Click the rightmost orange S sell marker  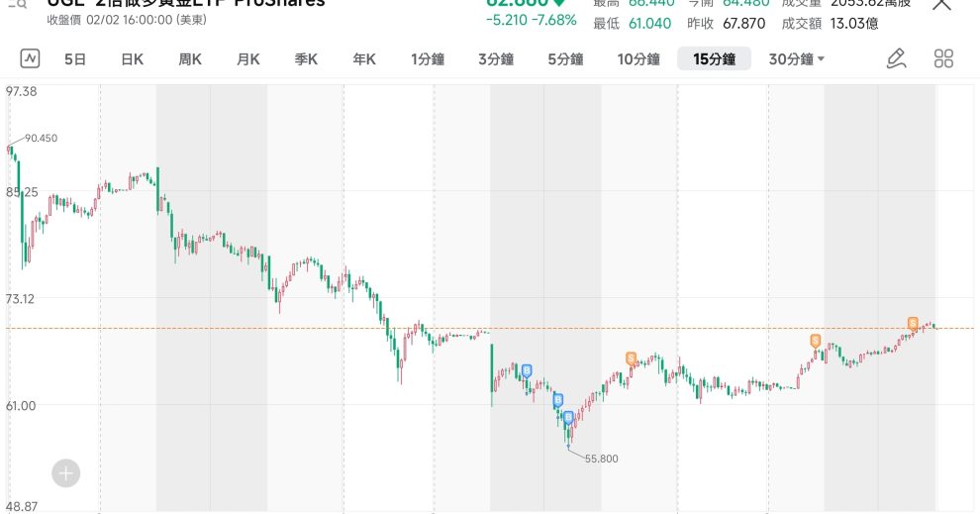click(x=913, y=323)
